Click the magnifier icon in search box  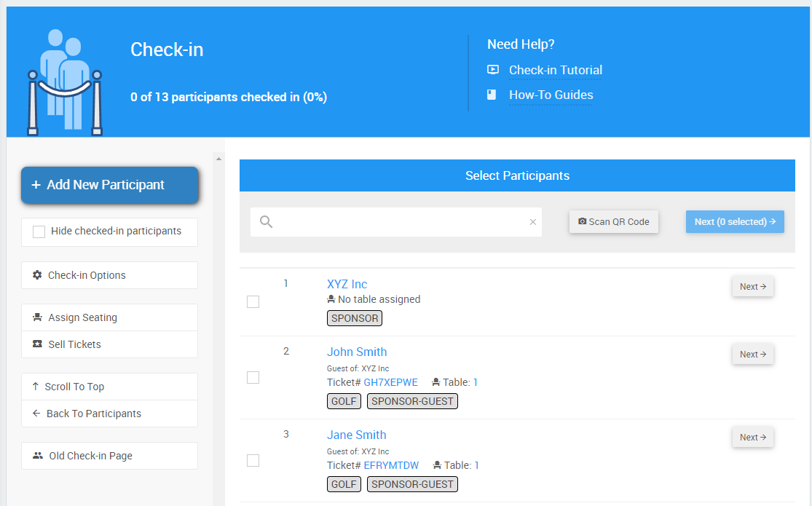point(266,222)
